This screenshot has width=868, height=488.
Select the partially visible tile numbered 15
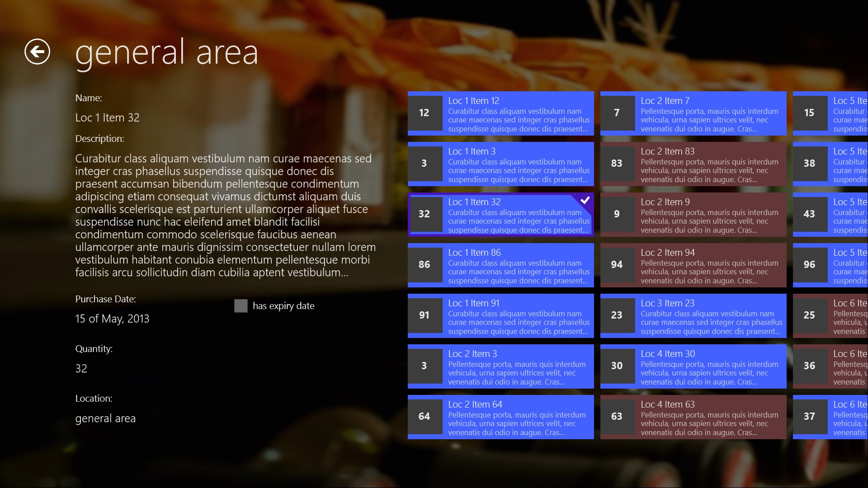[830, 113]
